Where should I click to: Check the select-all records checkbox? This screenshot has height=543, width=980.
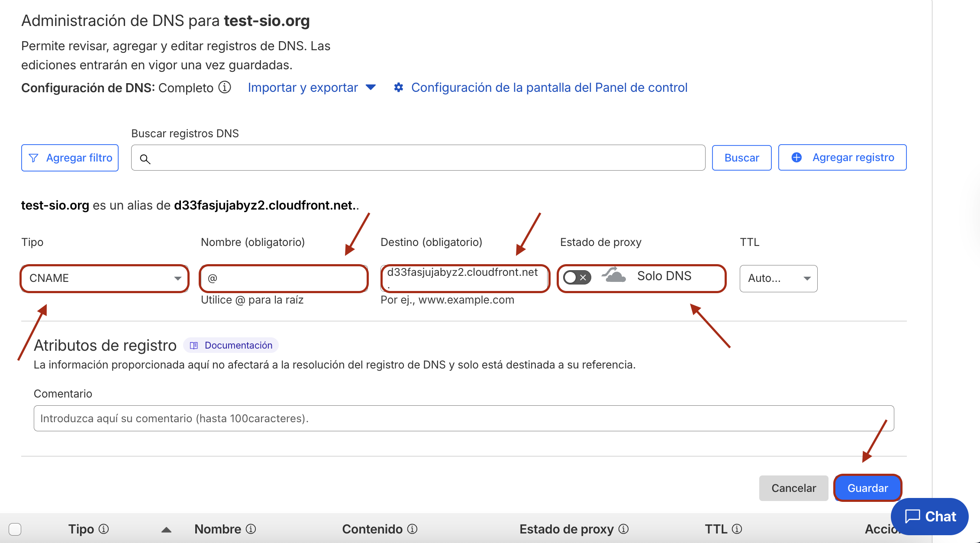[15, 529]
